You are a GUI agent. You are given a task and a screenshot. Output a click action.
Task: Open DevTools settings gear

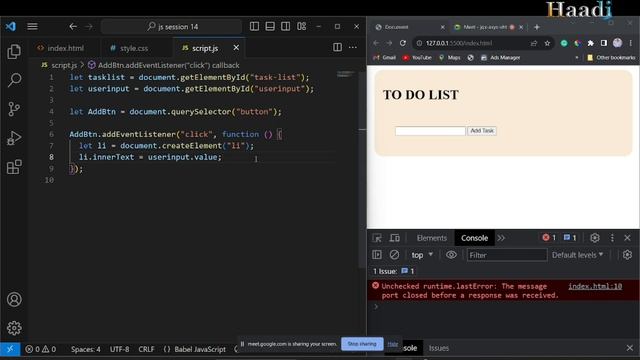coord(595,238)
